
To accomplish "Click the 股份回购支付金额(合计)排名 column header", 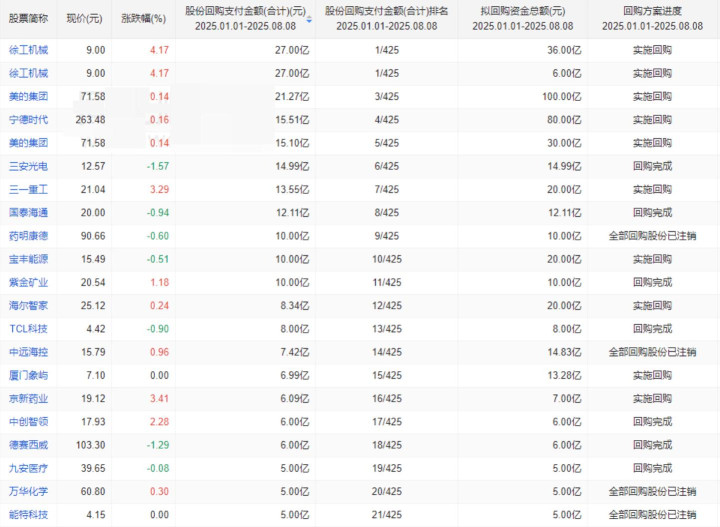I will click(x=387, y=18).
